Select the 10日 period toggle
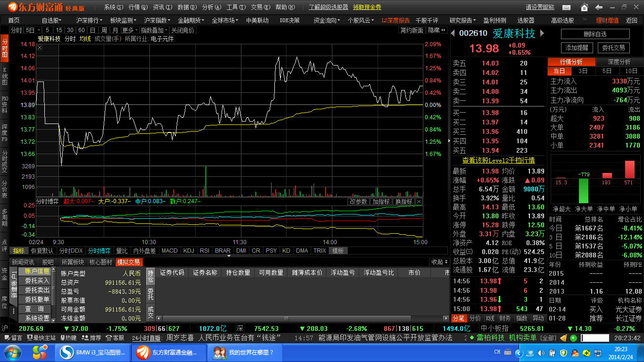 [x=631, y=71]
